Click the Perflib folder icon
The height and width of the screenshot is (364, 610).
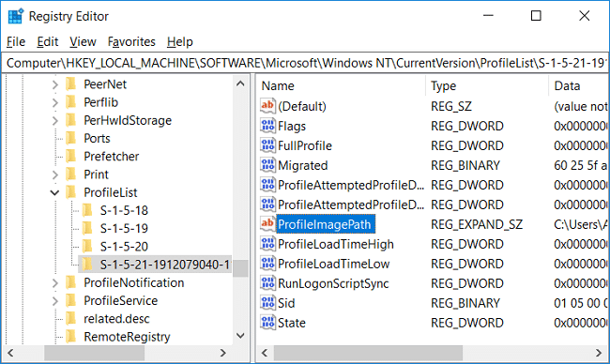pyautogui.click(x=70, y=102)
